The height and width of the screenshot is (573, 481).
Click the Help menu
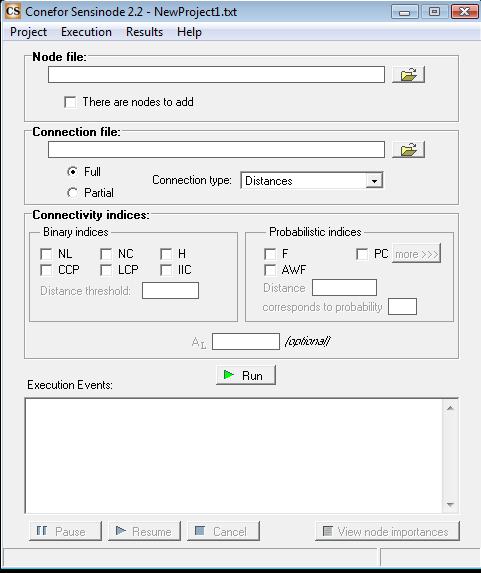[189, 32]
